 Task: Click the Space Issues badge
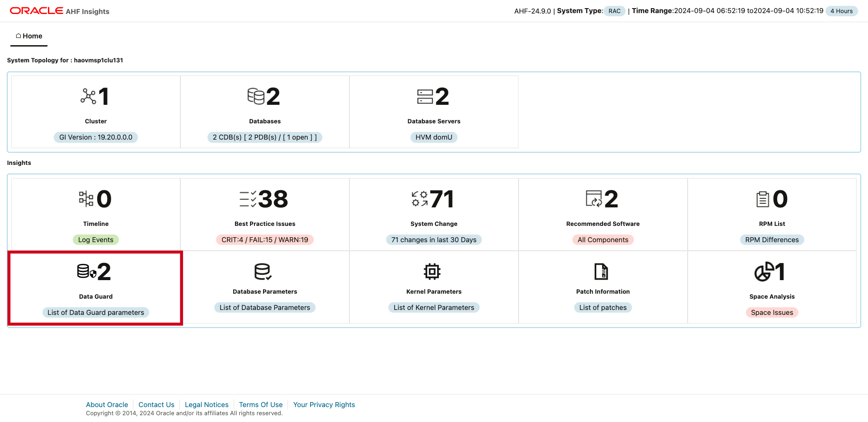pyautogui.click(x=772, y=312)
